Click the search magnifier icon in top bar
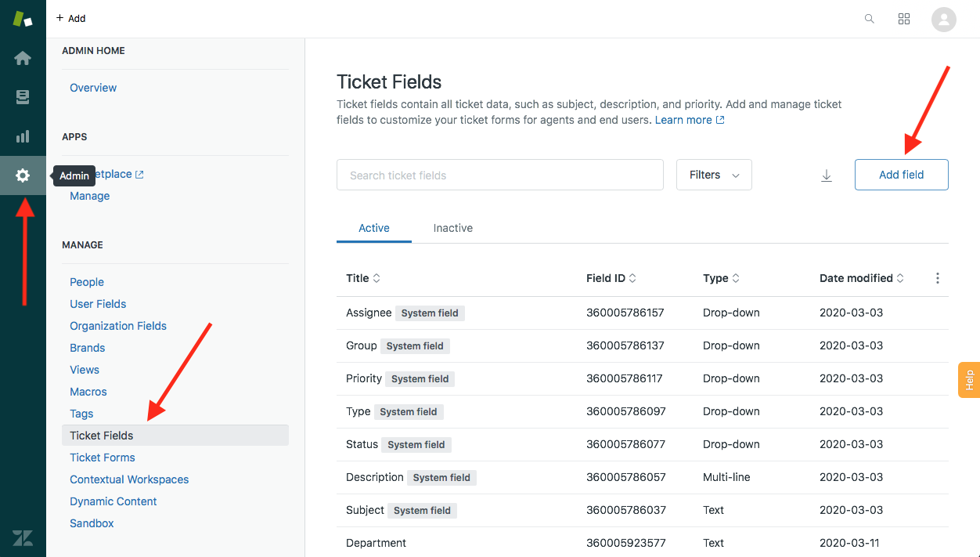 coord(869,19)
